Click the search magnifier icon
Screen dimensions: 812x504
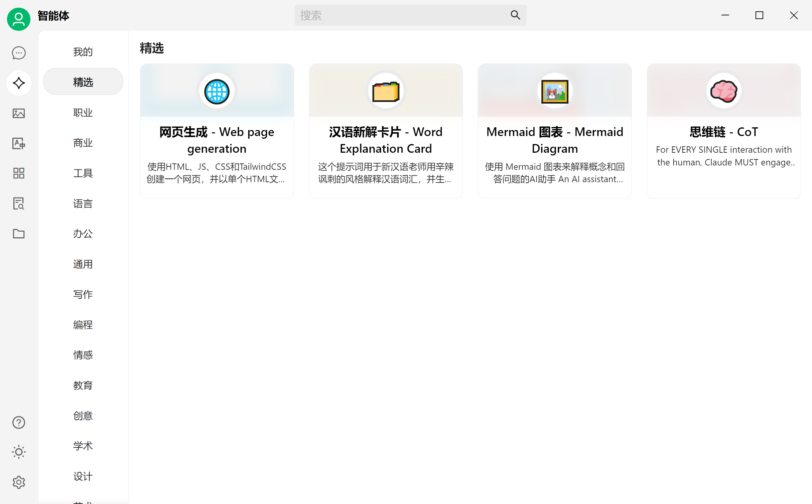click(515, 15)
